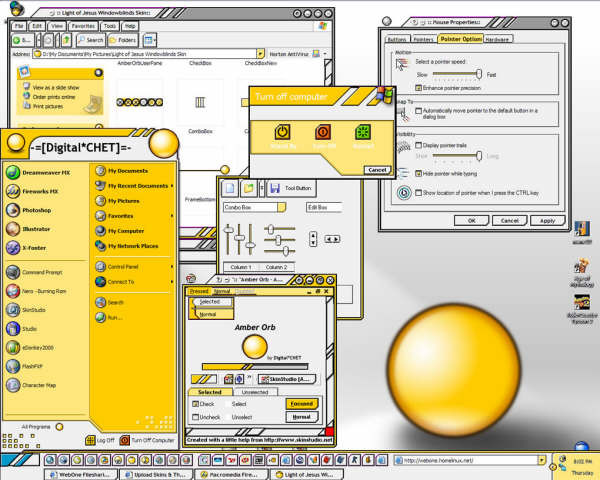Screen dimensions: 600x480
Task: Open My Pictures in start menu
Action: 117,201
